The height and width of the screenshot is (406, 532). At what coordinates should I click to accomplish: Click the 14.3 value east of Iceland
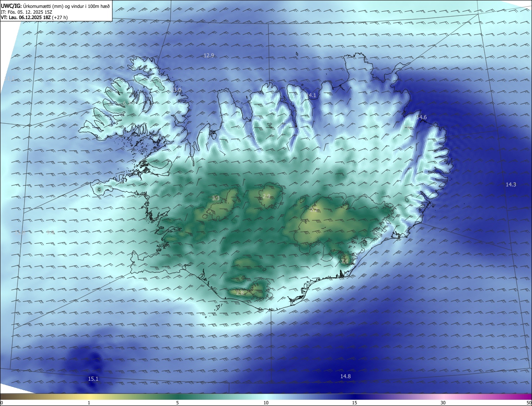pyautogui.click(x=511, y=185)
